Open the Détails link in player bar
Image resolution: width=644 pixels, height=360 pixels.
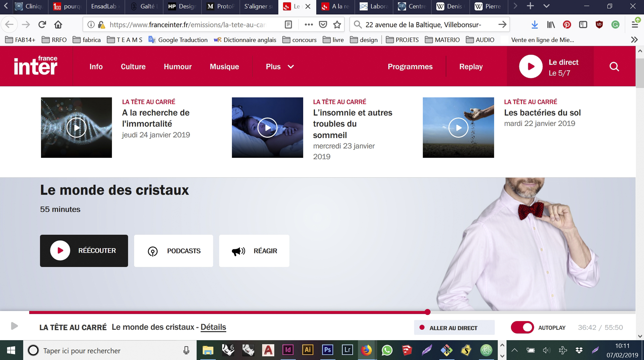pyautogui.click(x=213, y=327)
